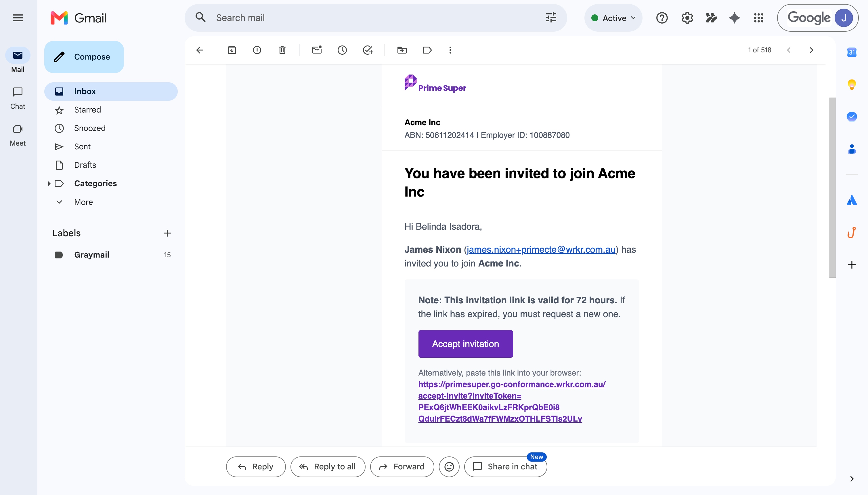Mark the email as unread

point(317,50)
